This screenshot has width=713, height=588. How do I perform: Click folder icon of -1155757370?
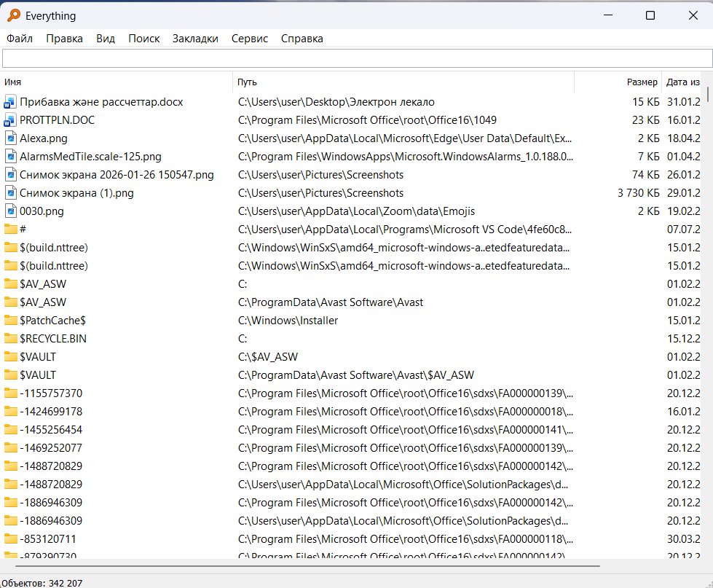pos(10,393)
